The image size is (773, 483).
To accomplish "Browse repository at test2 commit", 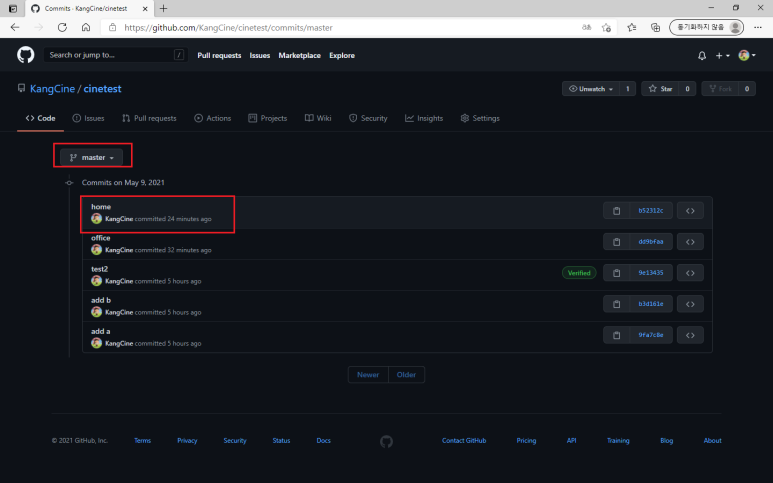I will click(x=690, y=273).
